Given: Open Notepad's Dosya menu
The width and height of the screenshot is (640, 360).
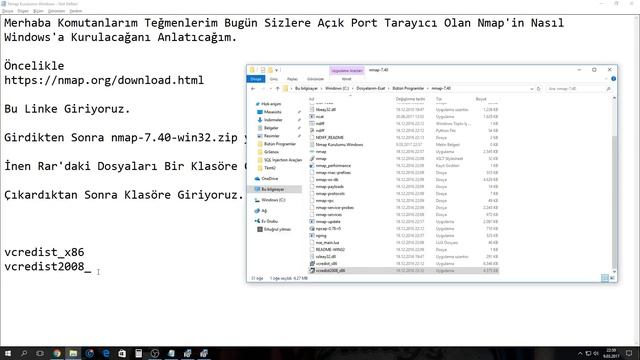Looking at the screenshot, I should [x=8, y=11].
